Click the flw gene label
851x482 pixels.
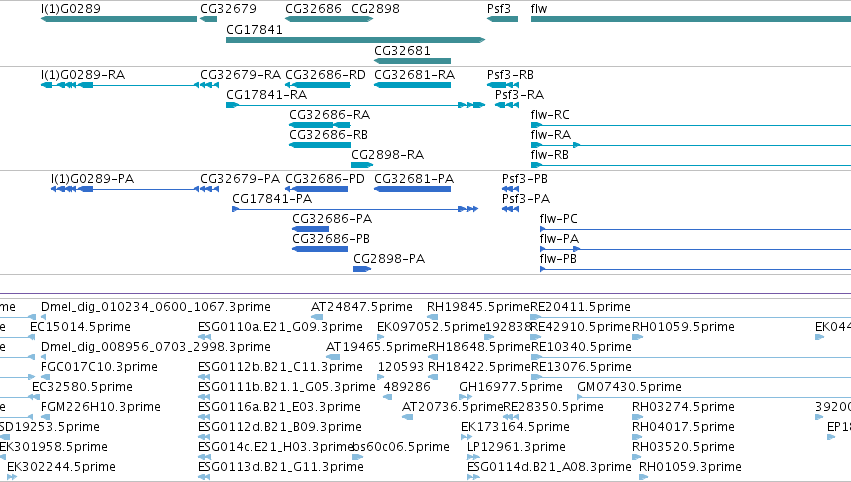539,9
